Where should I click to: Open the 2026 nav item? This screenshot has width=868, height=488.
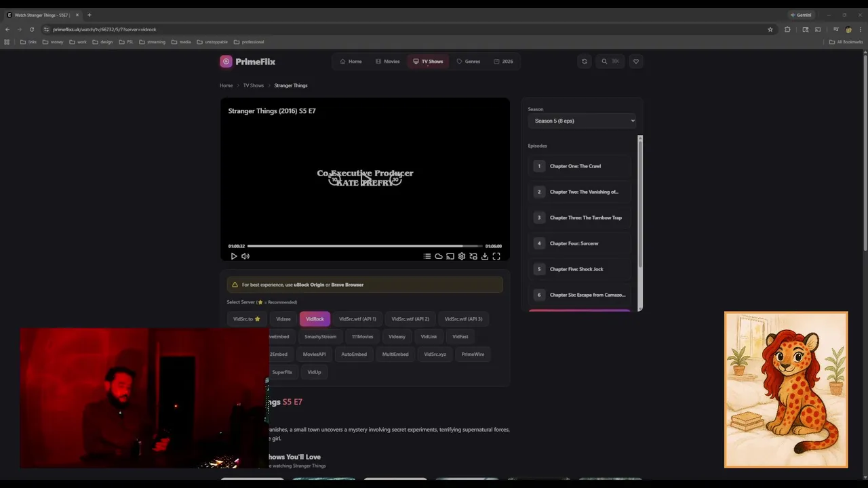503,61
